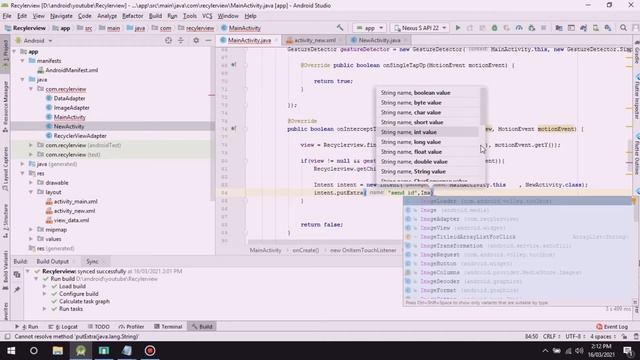Click the parameter popup vertical scrollbar
The height and width of the screenshot is (360, 640).
[x=483, y=107]
